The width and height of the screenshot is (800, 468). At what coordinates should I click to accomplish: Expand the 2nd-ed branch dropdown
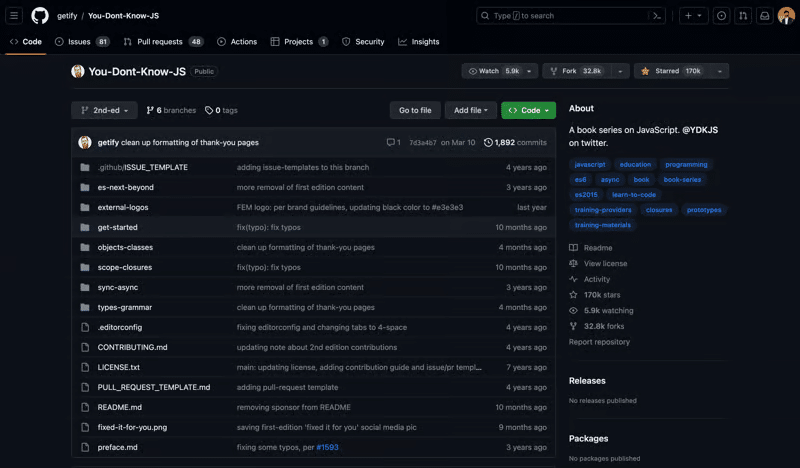click(x=104, y=110)
